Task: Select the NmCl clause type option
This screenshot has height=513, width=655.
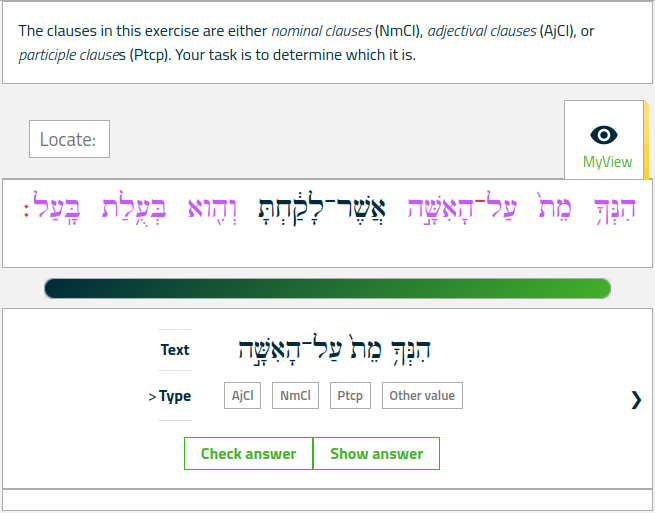Action: click(x=295, y=395)
